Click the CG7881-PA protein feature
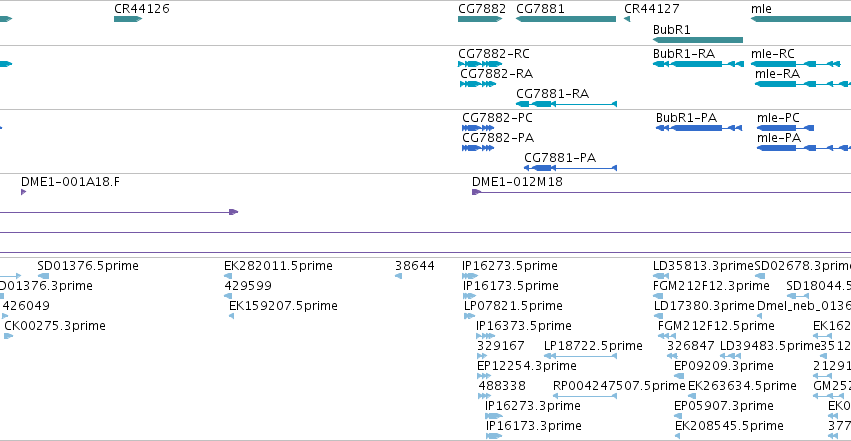The image size is (851, 441). (x=570, y=168)
